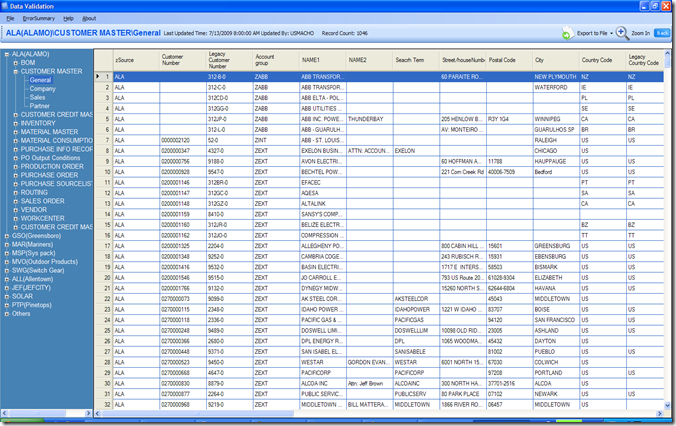Click the NEW PLYMOUTH city cell
Viewport: 676px width, 426px height.
[x=556, y=77]
